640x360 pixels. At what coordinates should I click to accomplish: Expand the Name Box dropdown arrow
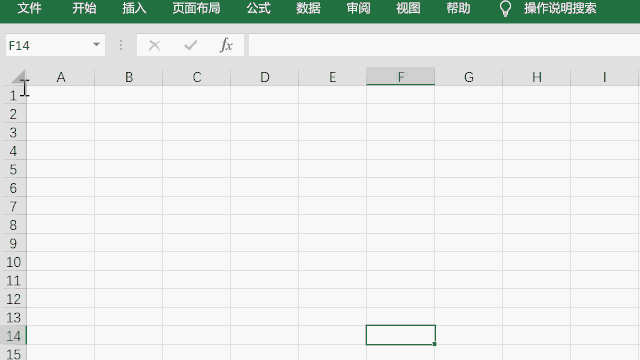tap(96, 44)
